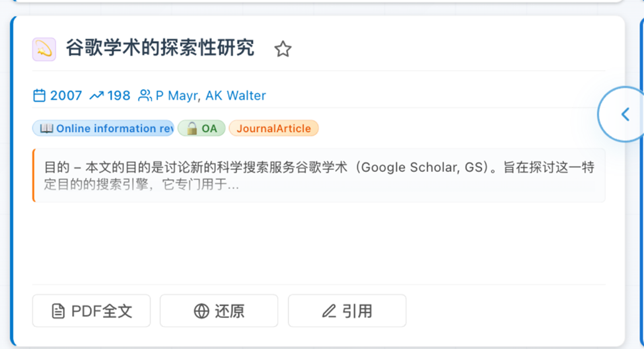Collapse panel with the round chevron button
This screenshot has height=349, width=644.
pyautogui.click(x=625, y=114)
